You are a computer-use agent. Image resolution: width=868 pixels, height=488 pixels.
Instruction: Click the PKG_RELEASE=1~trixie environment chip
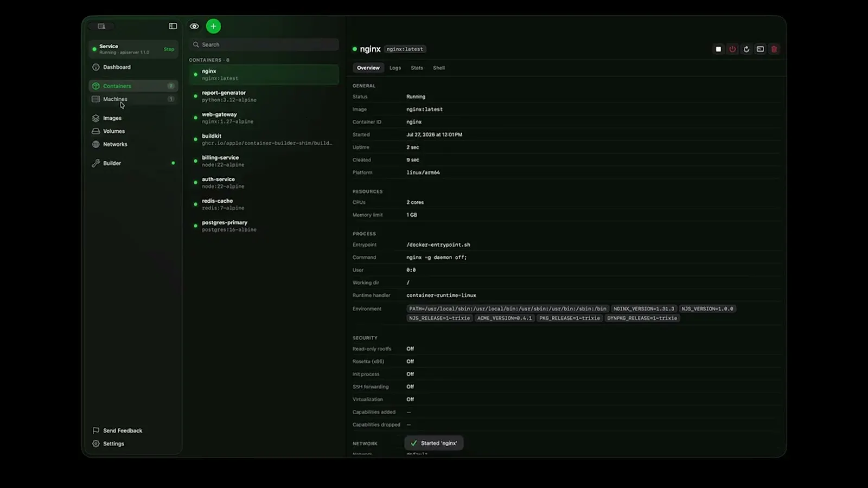(570, 318)
